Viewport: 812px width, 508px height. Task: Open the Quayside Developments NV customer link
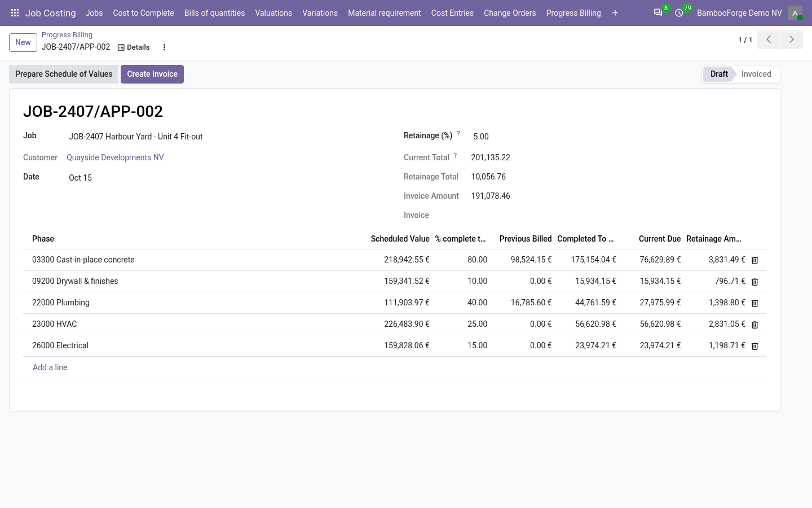pyautogui.click(x=115, y=157)
